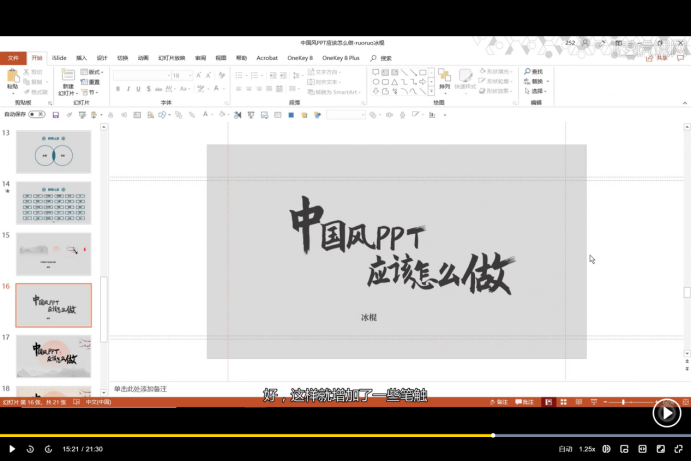Viewport: 692px width, 461px height.
Task: Switch to reading view icon in status bar
Action: click(x=579, y=402)
